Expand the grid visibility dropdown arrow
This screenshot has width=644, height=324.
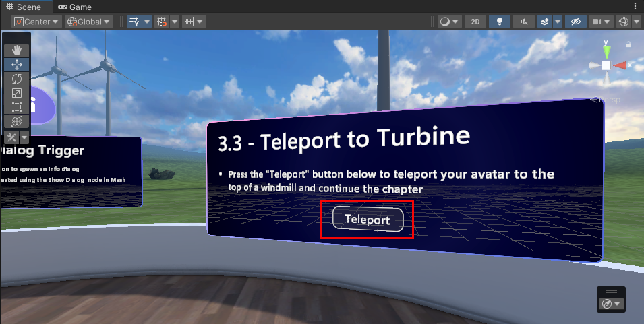coord(147,22)
